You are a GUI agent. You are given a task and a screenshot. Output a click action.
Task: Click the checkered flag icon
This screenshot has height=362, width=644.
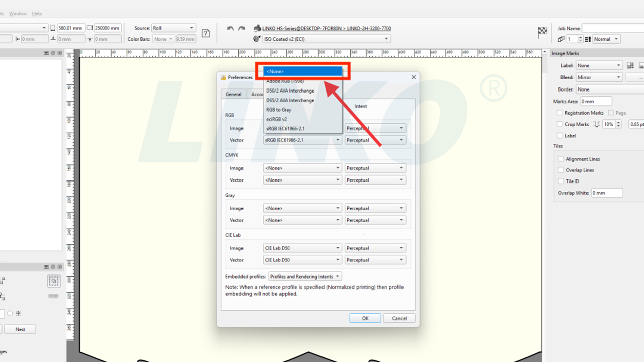click(x=542, y=33)
